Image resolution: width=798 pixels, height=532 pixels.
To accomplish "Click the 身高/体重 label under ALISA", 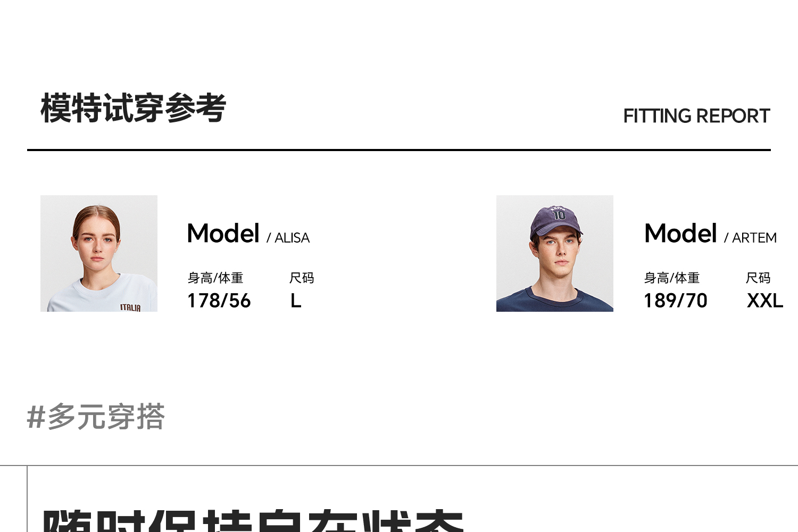I will (x=215, y=278).
